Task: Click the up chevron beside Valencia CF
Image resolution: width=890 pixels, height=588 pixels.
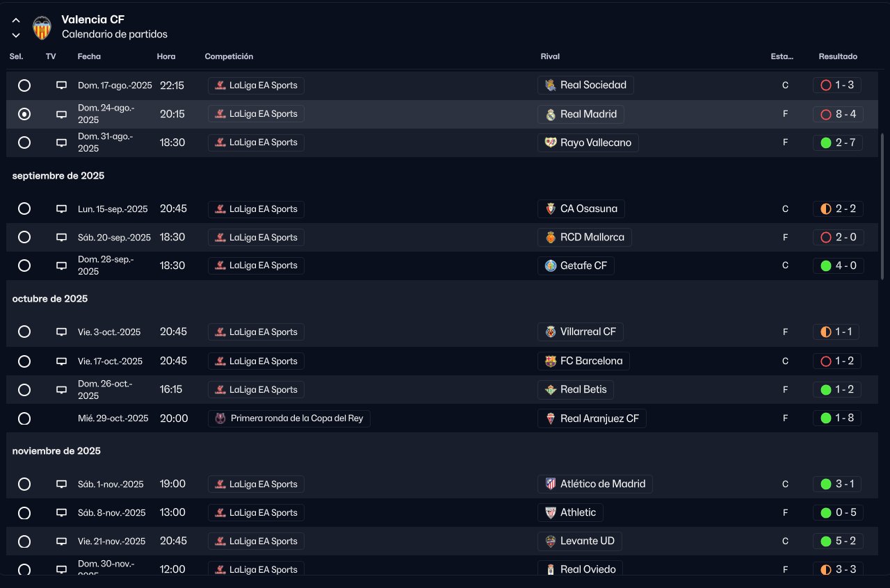Action: coord(16,21)
